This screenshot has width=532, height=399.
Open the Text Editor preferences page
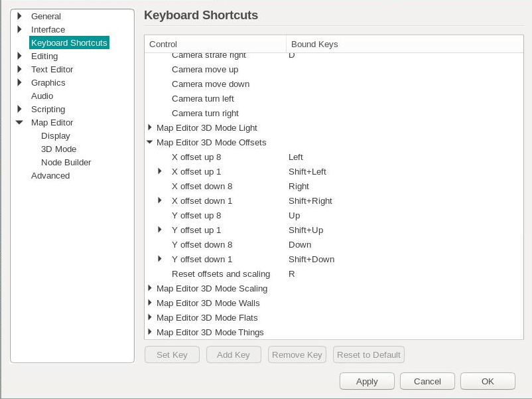pos(52,69)
